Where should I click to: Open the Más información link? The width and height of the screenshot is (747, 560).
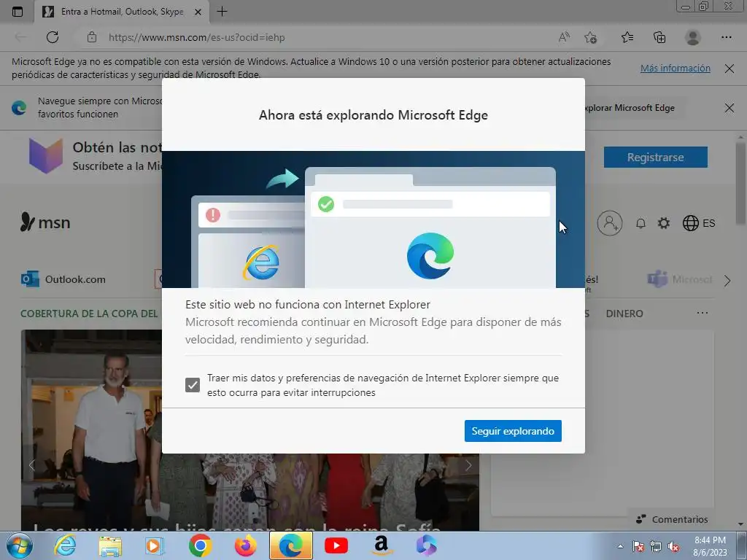tap(675, 68)
